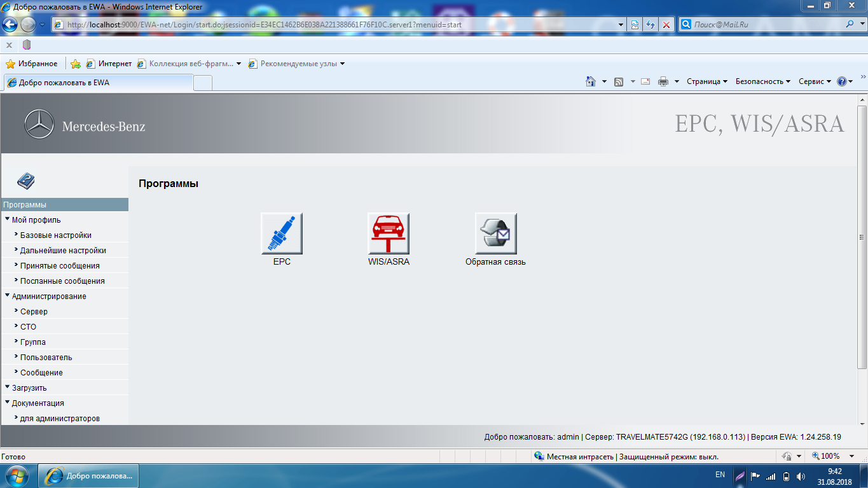This screenshot has height=488, width=868.
Task: Click the network signal tray icon
Action: [x=771, y=476]
